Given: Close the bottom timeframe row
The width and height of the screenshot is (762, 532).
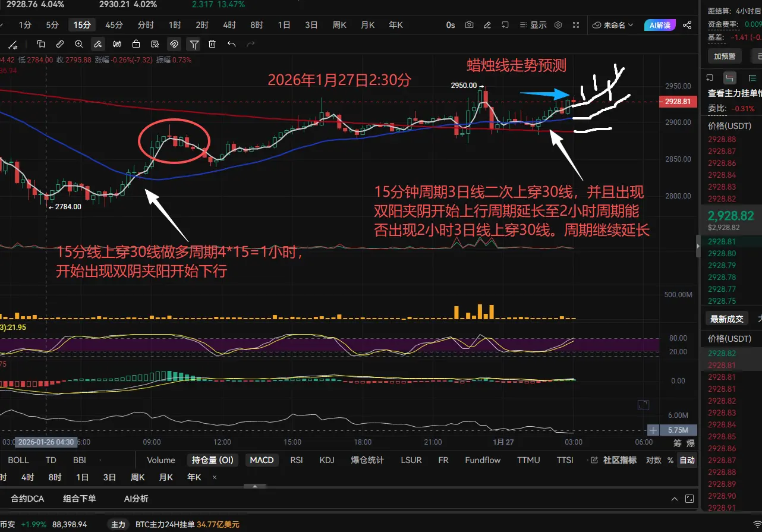Looking at the screenshot, I should pyautogui.click(x=215, y=477).
